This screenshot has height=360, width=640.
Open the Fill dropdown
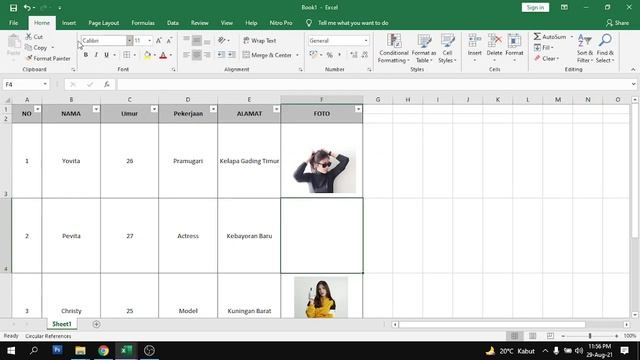click(544, 48)
